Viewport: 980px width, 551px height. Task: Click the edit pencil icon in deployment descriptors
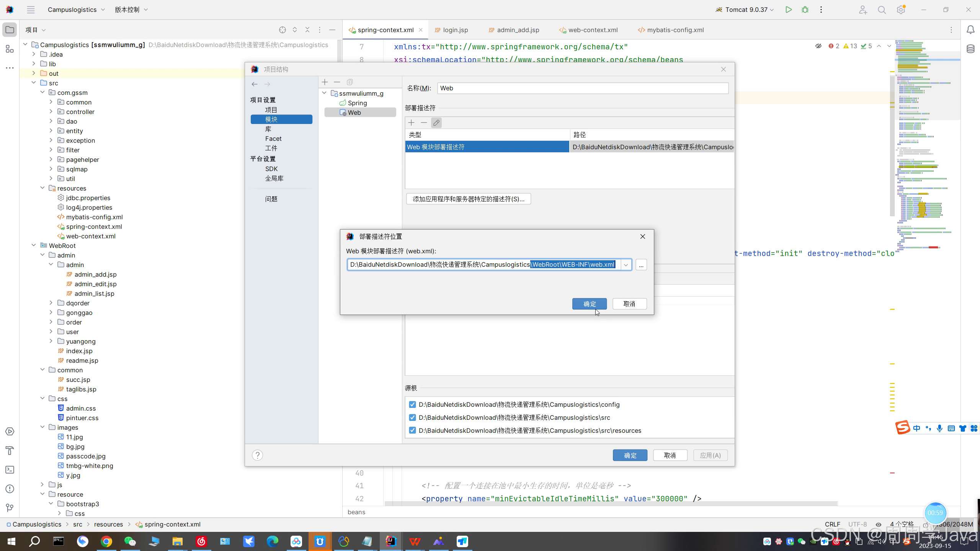(436, 123)
